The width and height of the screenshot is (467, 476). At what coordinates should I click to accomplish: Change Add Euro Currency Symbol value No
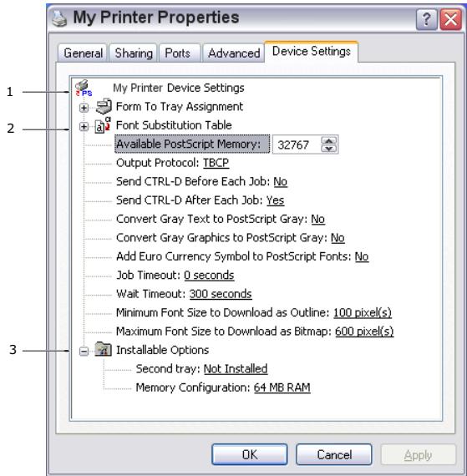(362, 256)
